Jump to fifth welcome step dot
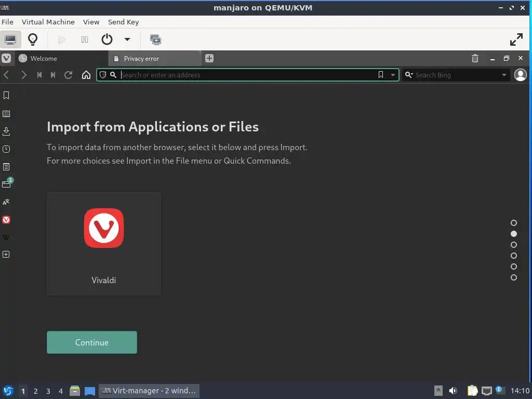The image size is (532, 399). tap(514, 267)
